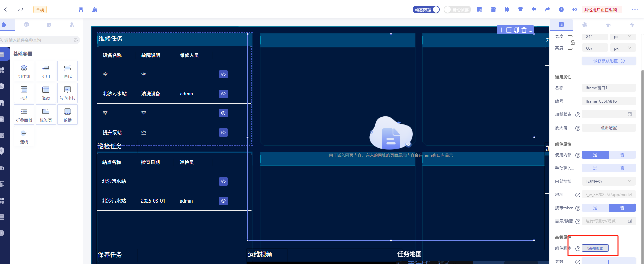Image resolution: width=644 pixels, height=264 pixels.
Task: Add a parameter with 参数 plus button
Action: tap(609, 261)
